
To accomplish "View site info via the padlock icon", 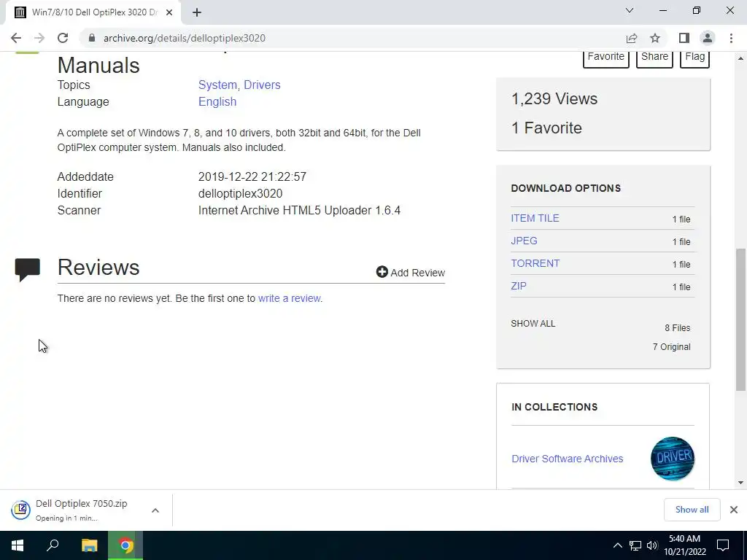I will pos(92,38).
